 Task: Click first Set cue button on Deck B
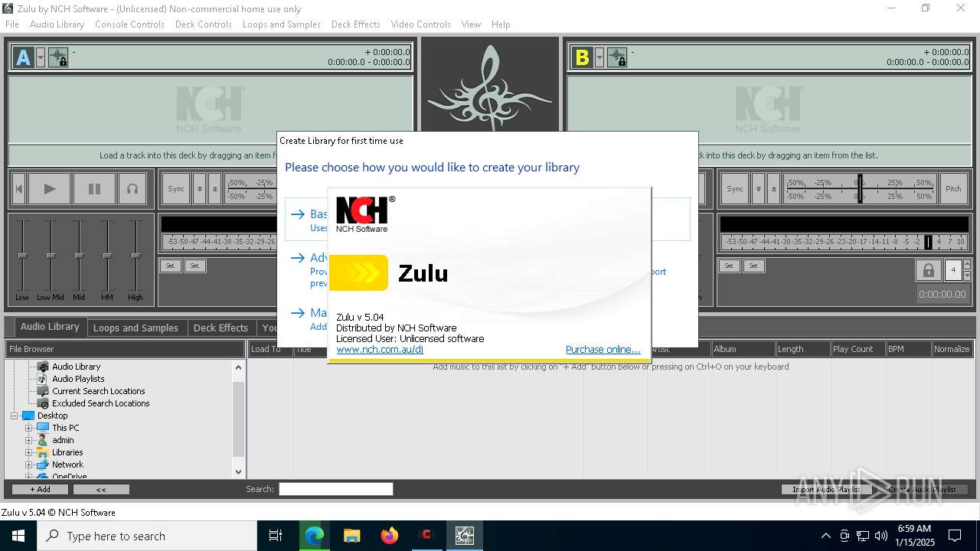coord(729,266)
